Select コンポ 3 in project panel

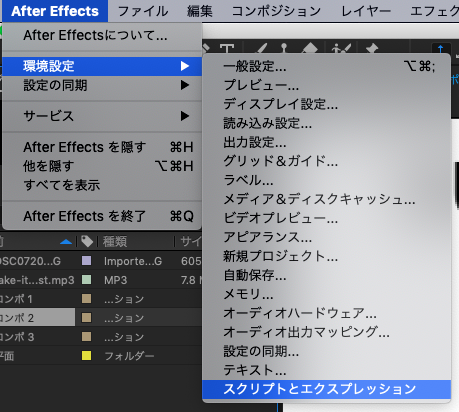(x=17, y=337)
